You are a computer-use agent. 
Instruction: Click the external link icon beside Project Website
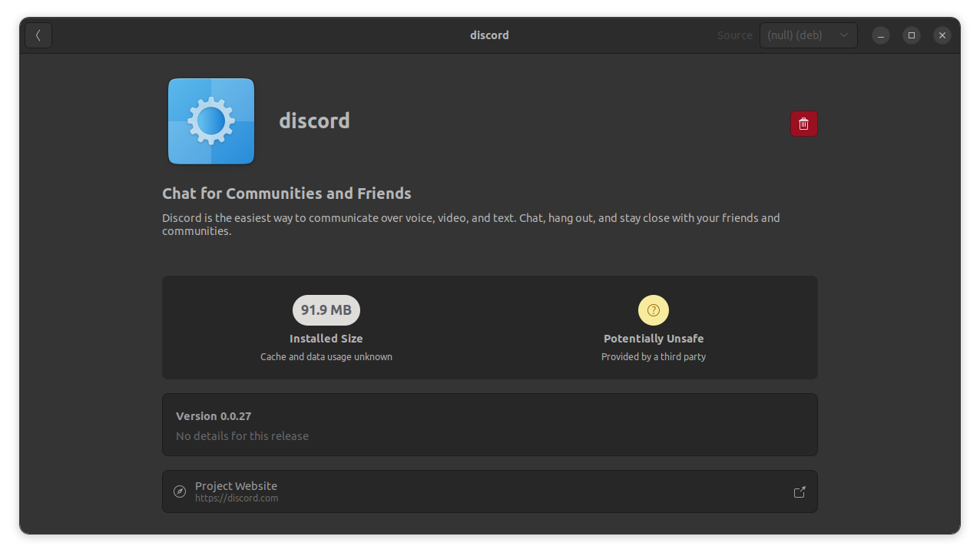point(800,491)
